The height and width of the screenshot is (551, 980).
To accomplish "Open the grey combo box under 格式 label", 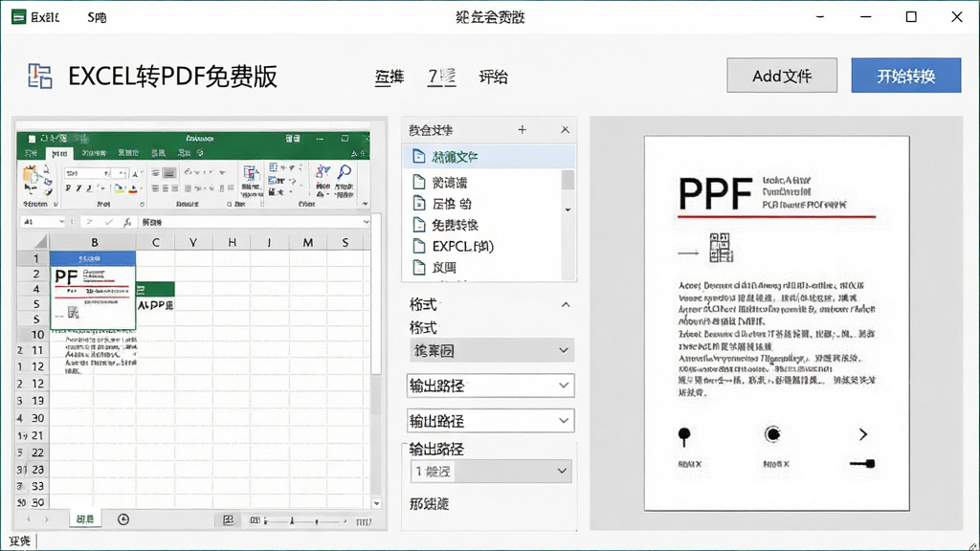I will (x=491, y=350).
